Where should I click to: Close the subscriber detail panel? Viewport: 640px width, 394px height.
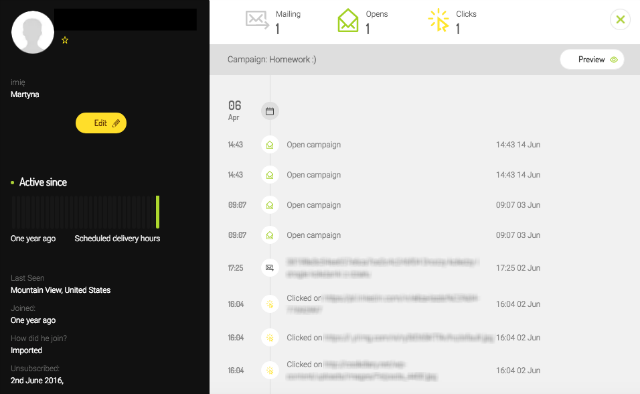pyautogui.click(x=620, y=19)
